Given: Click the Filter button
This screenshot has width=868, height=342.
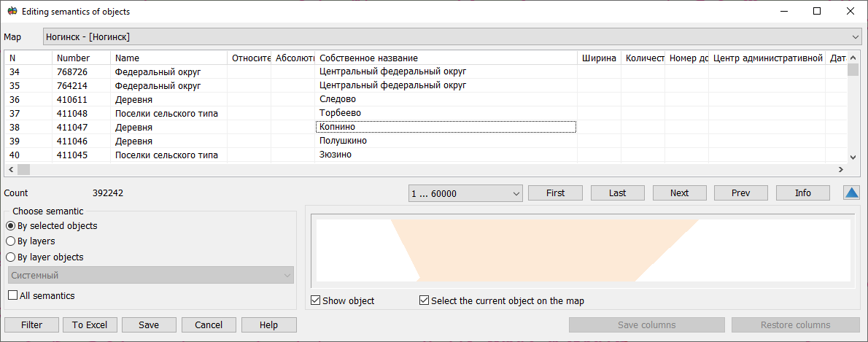Looking at the screenshot, I should click(x=31, y=325).
